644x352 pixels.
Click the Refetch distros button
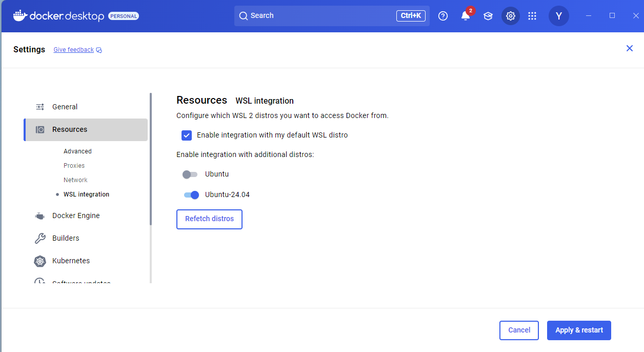click(x=209, y=219)
